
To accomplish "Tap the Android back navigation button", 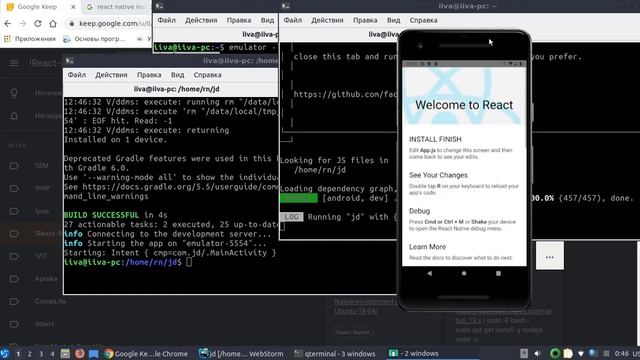I will click(x=429, y=273).
